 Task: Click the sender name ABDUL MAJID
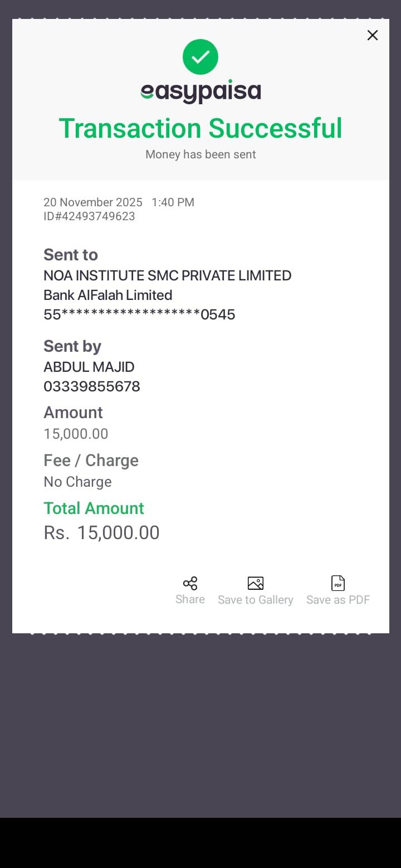89,367
